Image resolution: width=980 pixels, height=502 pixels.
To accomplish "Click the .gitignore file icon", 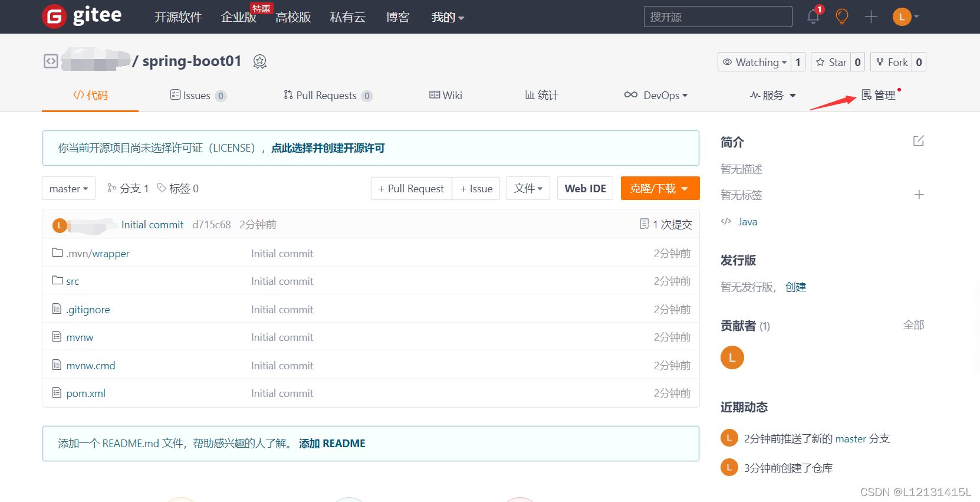I will (x=57, y=309).
